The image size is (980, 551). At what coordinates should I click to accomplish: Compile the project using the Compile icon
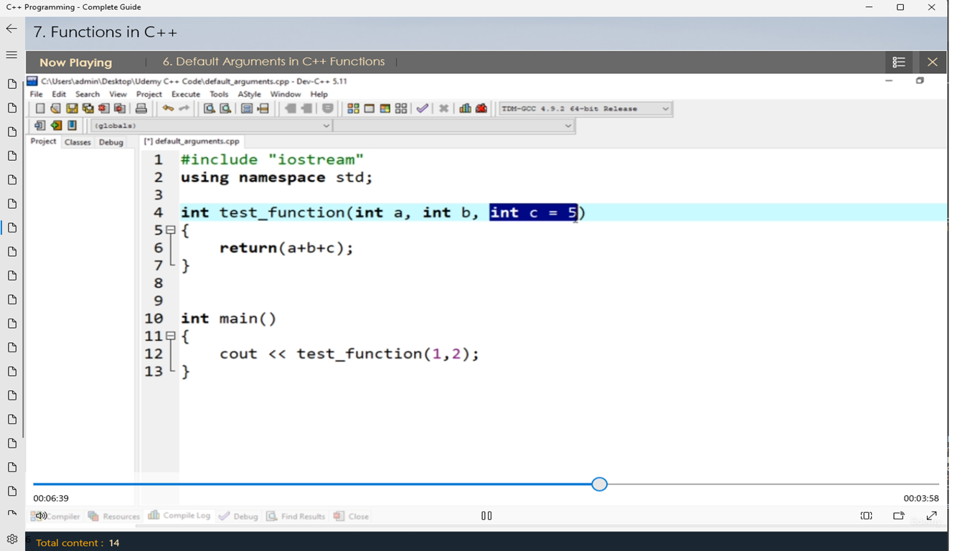coord(354,108)
